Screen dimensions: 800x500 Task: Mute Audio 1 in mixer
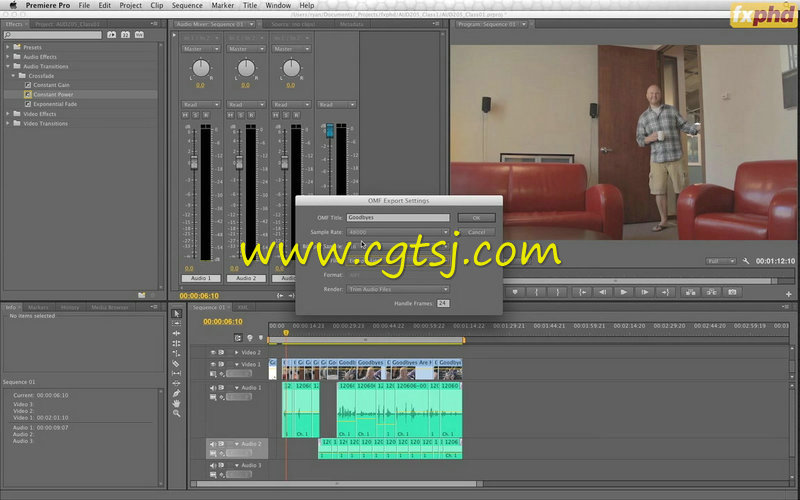click(185, 115)
